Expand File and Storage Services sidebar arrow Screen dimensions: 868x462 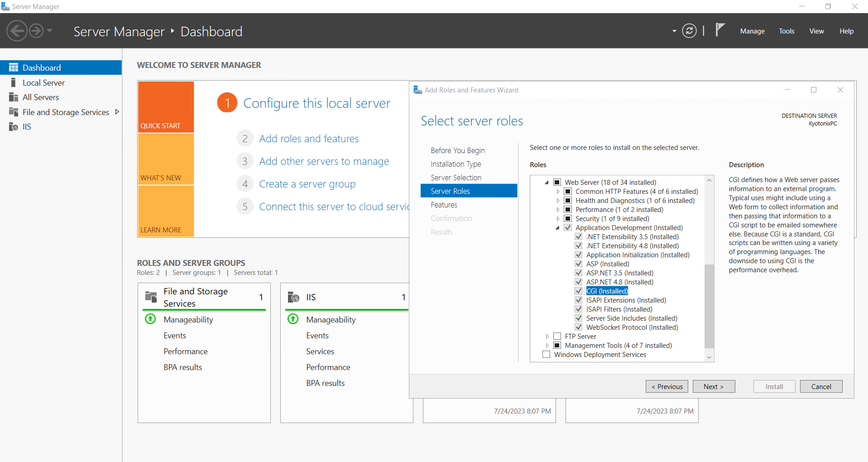(x=117, y=112)
